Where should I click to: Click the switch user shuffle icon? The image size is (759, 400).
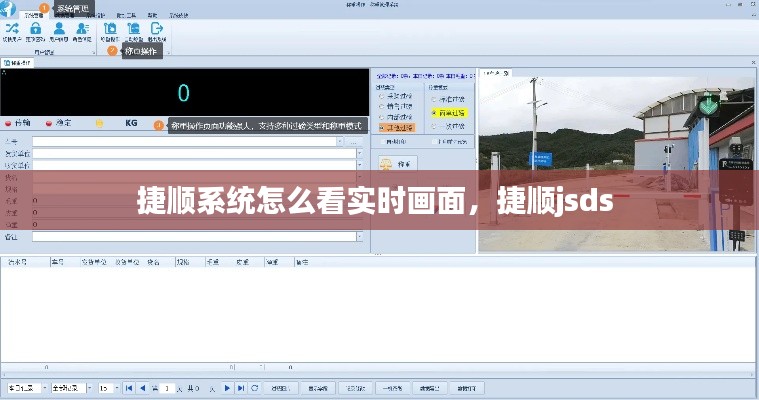point(12,30)
